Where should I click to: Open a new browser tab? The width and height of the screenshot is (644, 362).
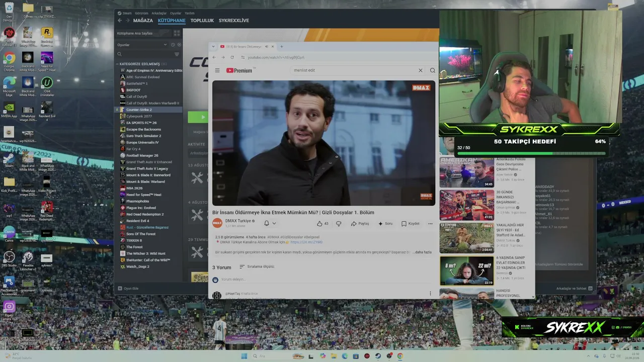coord(282,47)
